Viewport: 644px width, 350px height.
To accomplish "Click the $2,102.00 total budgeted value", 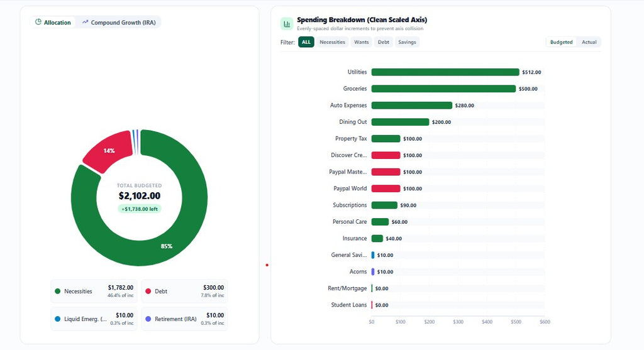I will (140, 195).
